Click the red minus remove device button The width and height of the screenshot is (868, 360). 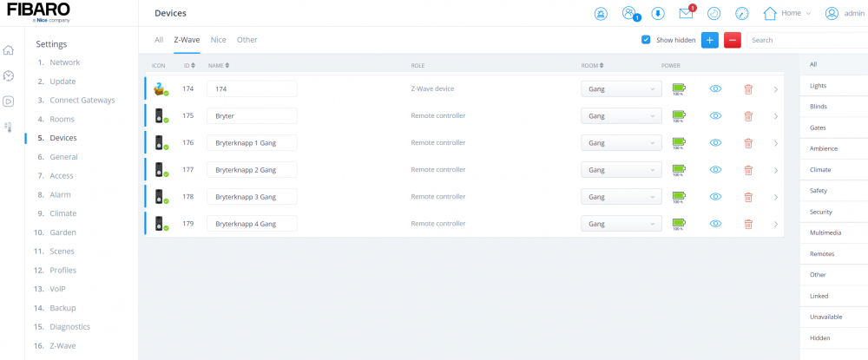point(732,40)
